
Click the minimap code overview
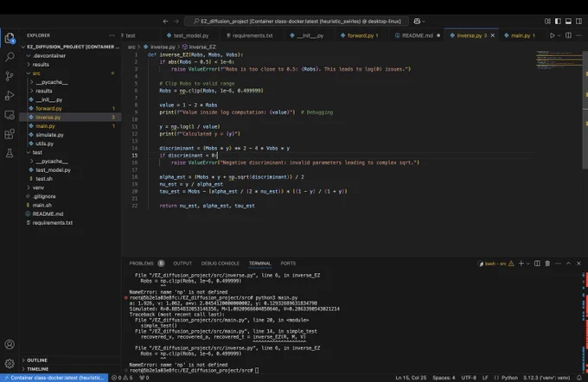click(x=559, y=60)
